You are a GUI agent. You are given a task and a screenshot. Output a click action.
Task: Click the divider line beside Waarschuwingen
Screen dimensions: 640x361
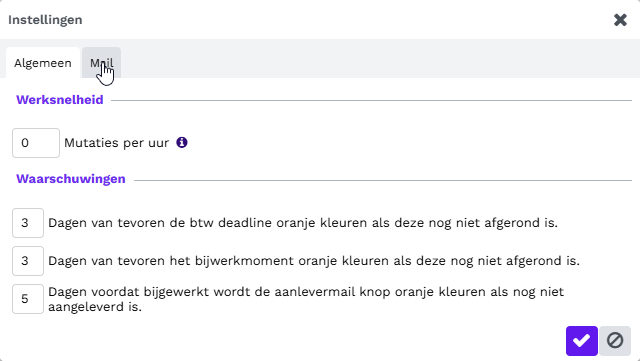[383, 180]
